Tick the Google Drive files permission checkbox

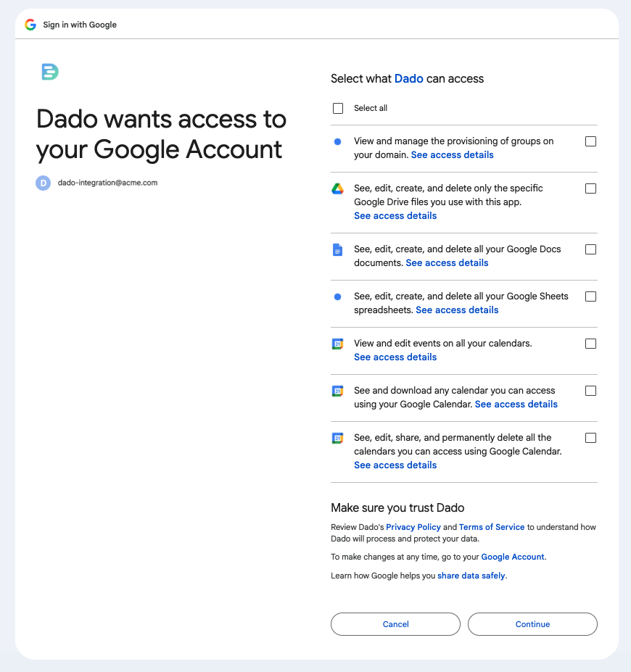pyautogui.click(x=590, y=188)
